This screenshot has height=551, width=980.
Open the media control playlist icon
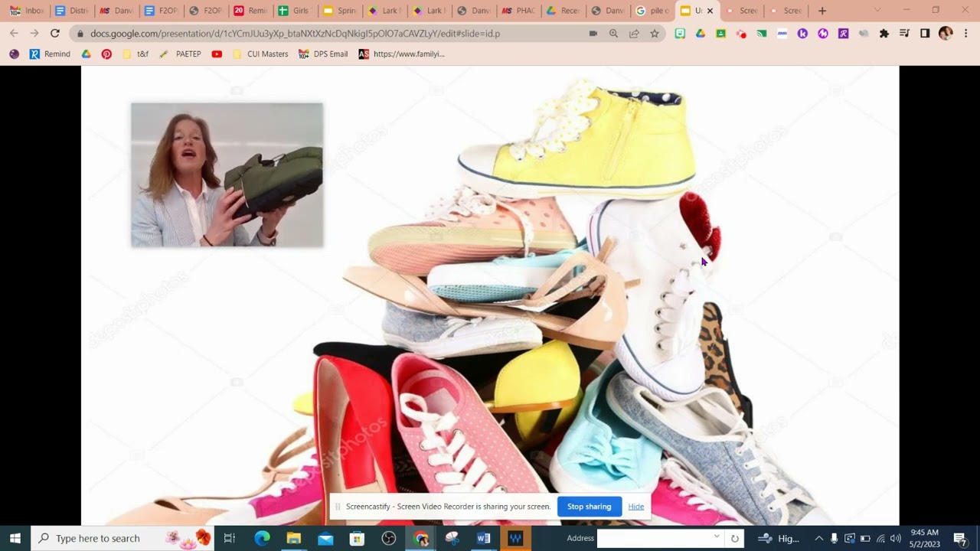[x=904, y=34]
